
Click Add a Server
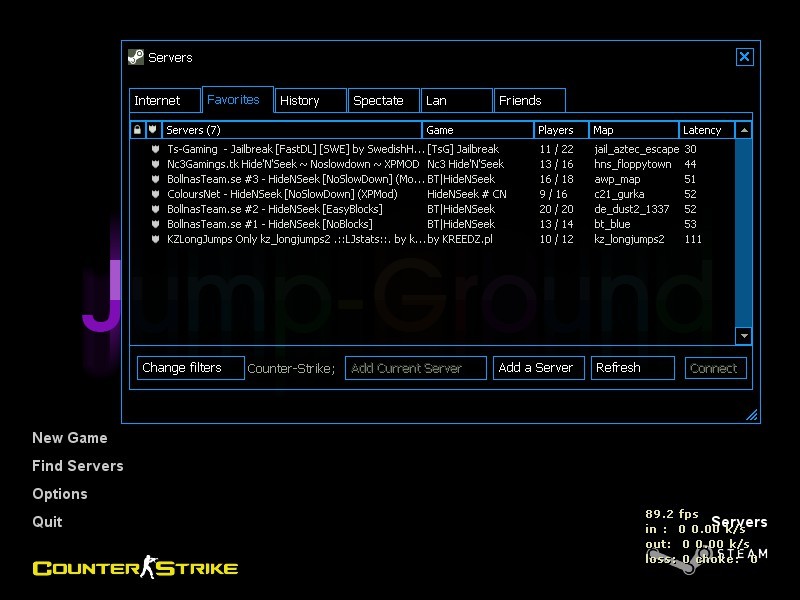538,368
